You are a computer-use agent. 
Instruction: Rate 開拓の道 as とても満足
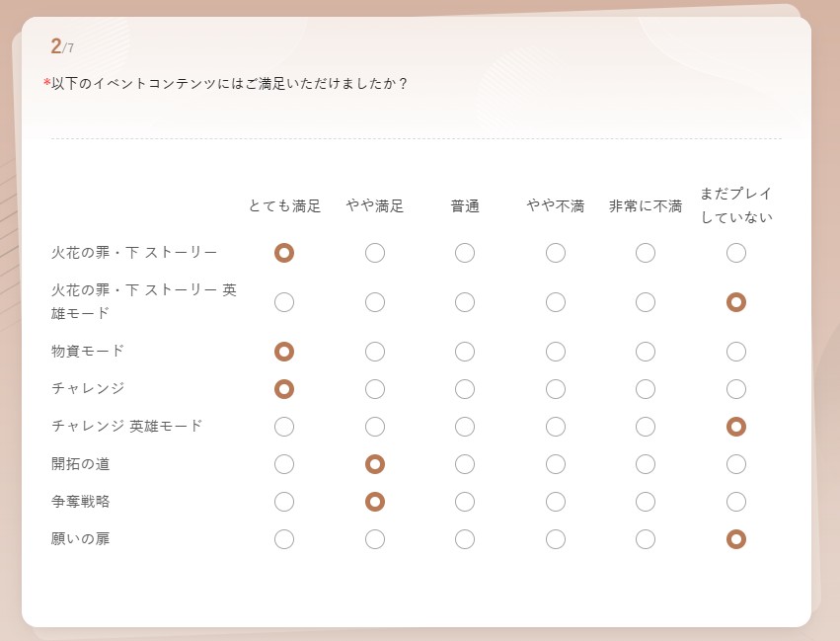[x=284, y=464]
